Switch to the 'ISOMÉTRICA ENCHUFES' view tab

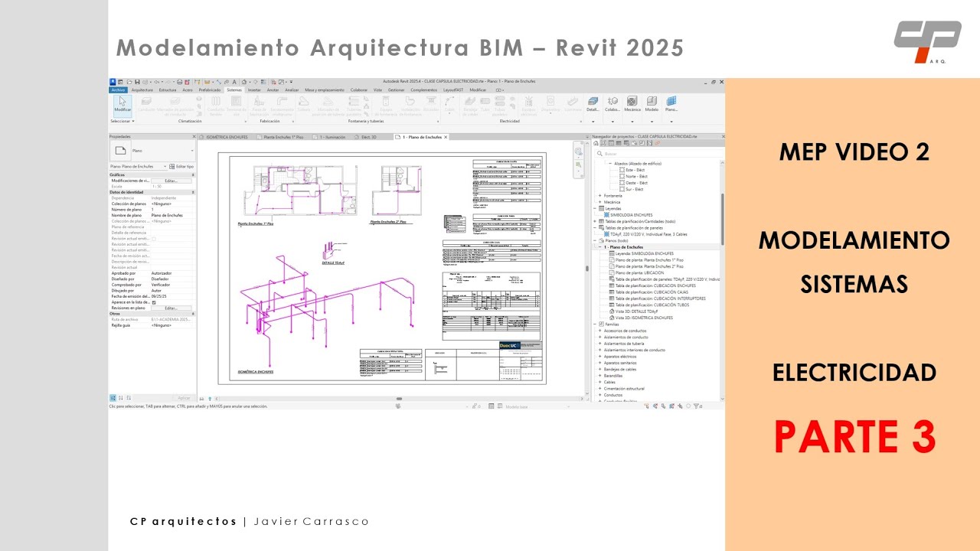[x=228, y=137]
